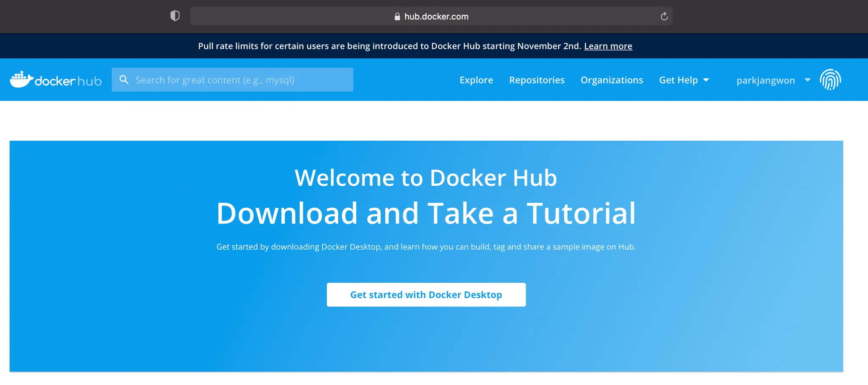Go to Repositories
This screenshot has height=385, width=868.
(537, 80)
